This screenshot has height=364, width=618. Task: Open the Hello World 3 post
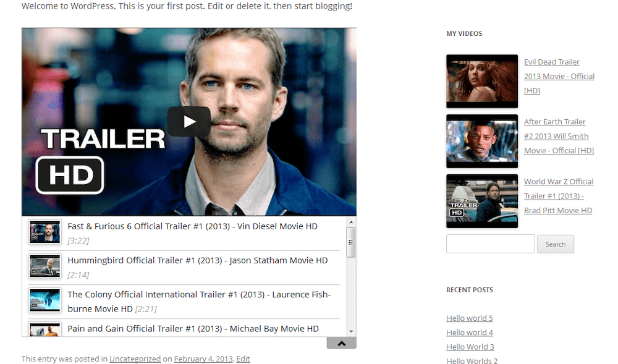click(x=470, y=347)
